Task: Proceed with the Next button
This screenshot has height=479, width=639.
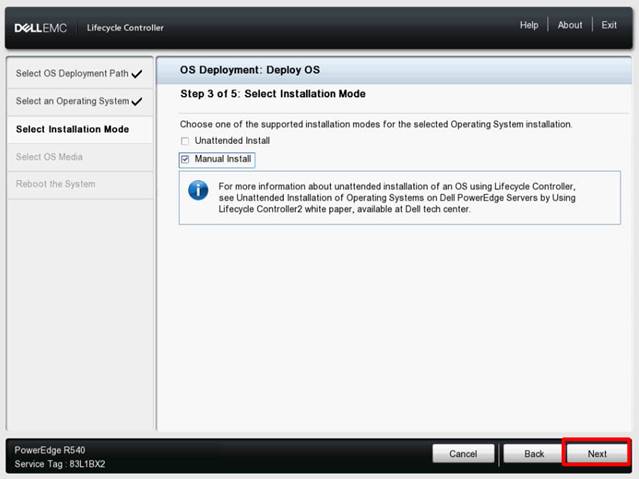Action: coord(597,454)
